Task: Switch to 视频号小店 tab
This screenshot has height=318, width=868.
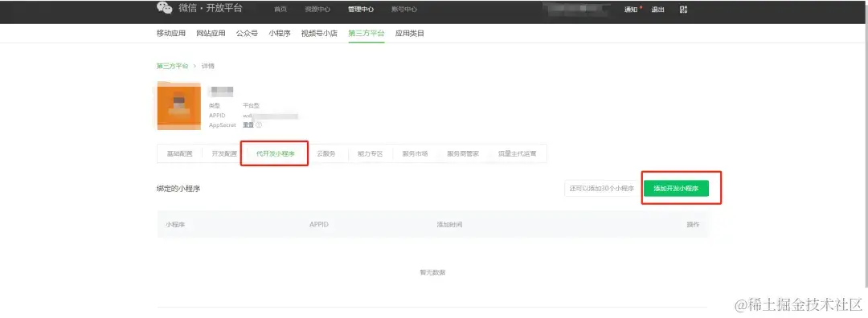Action: [x=319, y=33]
